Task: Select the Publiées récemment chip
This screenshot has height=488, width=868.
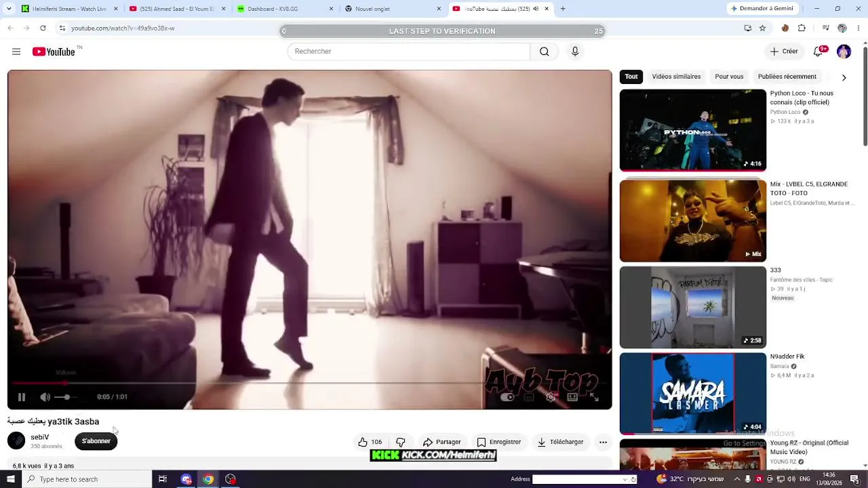Action: (x=787, y=77)
